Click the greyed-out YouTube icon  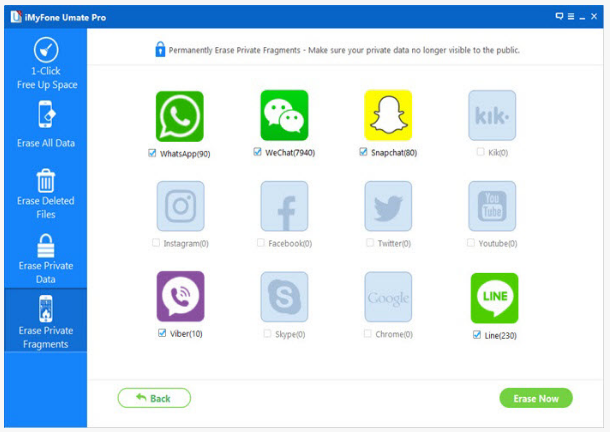pos(492,206)
